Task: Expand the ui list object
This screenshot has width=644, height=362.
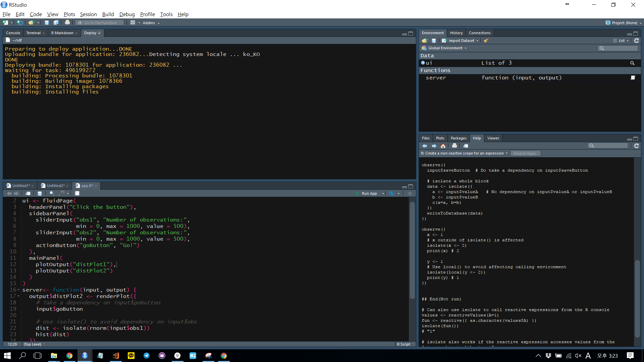Action: coord(423,63)
